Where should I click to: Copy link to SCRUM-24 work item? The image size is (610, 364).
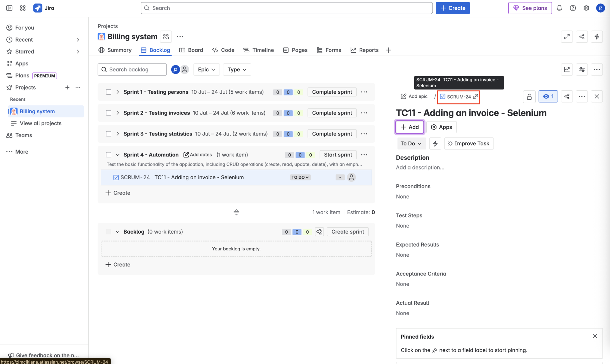point(475,96)
